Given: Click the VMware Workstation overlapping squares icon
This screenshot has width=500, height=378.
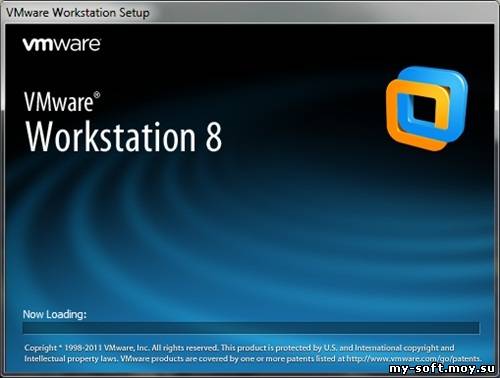Looking at the screenshot, I should tap(427, 108).
